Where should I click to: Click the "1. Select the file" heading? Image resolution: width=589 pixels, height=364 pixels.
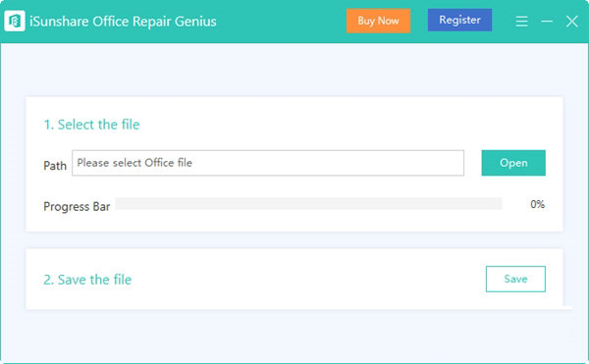(91, 125)
